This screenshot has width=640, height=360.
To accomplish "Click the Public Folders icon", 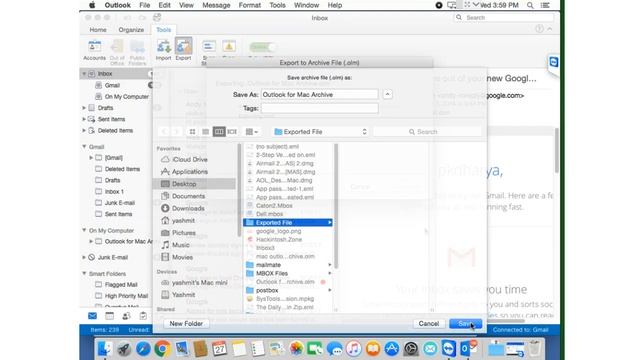I will pyautogui.click(x=137, y=52).
